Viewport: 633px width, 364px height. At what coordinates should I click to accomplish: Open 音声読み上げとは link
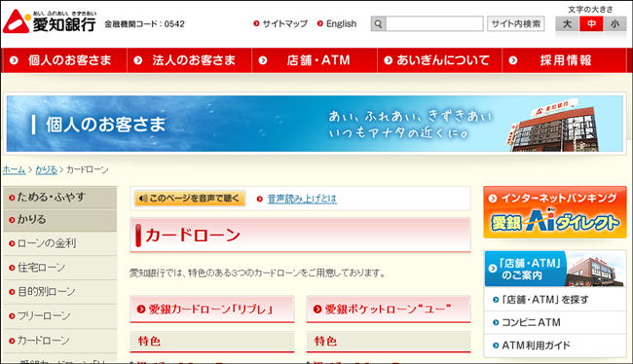click(x=302, y=199)
